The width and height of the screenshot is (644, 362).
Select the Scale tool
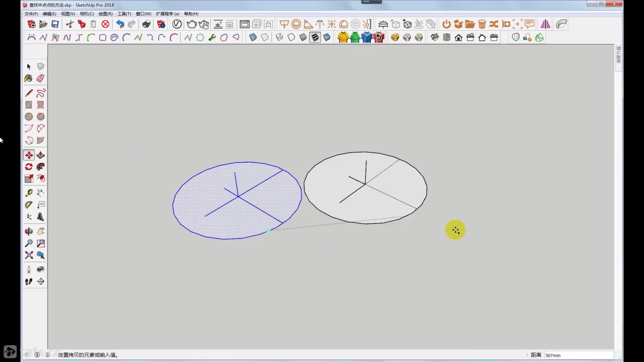tap(29, 179)
